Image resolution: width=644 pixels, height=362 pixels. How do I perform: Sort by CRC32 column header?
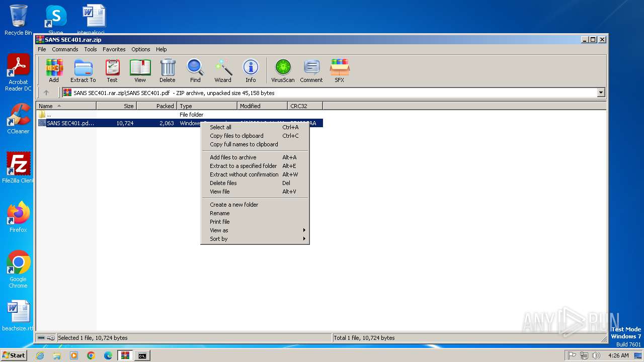pos(305,106)
